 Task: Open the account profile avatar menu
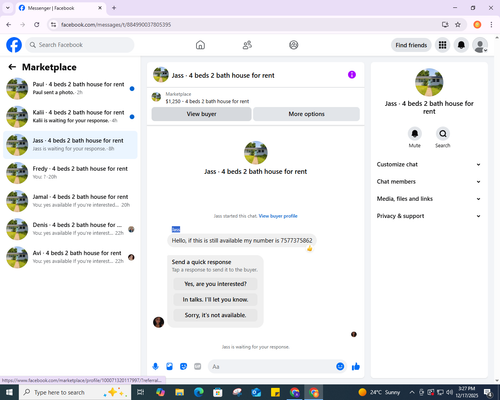[x=480, y=45]
